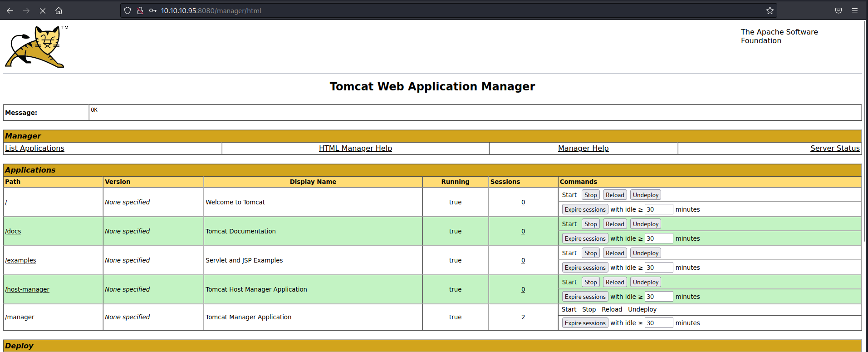Undeploy the /docs application
The width and height of the screenshot is (868, 352).
(646, 224)
